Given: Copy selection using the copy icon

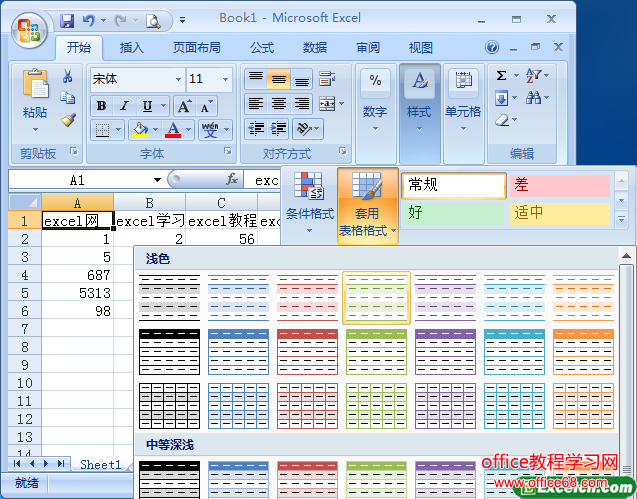Looking at the screenshot, I should pyautogui.click(x=67, y=98).
